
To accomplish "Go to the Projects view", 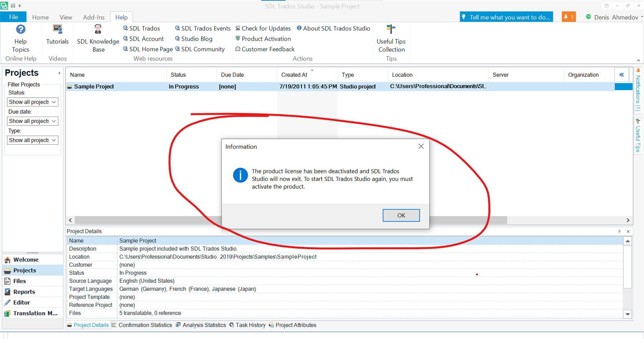I will [33, 270].
